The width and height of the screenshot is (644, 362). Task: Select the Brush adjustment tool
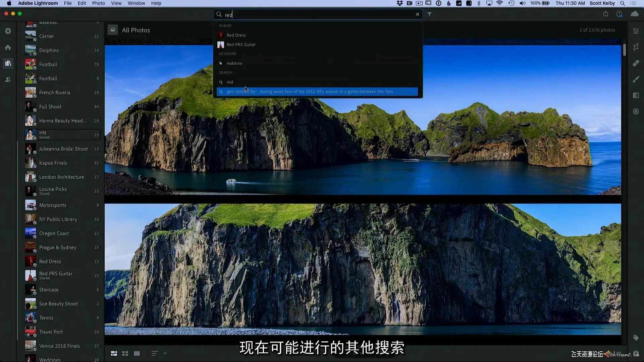(636, 79)
